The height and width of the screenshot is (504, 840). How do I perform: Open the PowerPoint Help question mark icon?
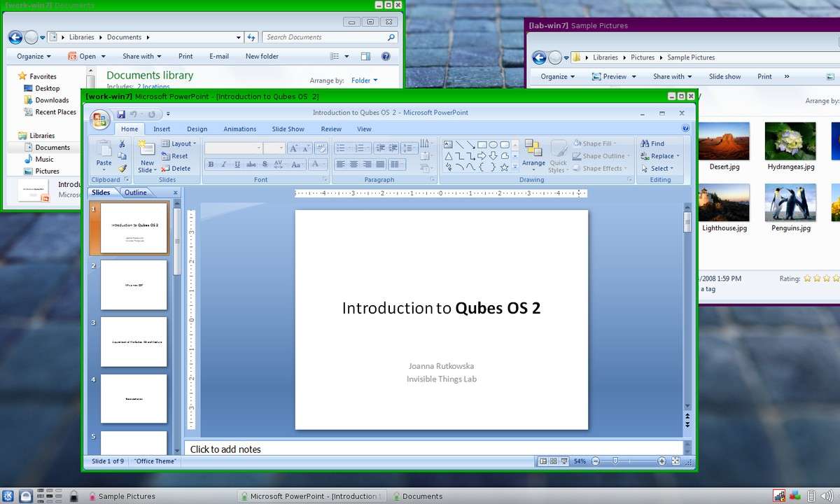[686, 129]
